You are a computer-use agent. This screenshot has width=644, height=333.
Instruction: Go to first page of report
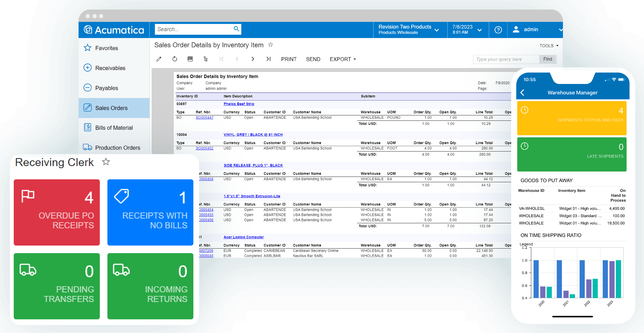tap(222, 59)
